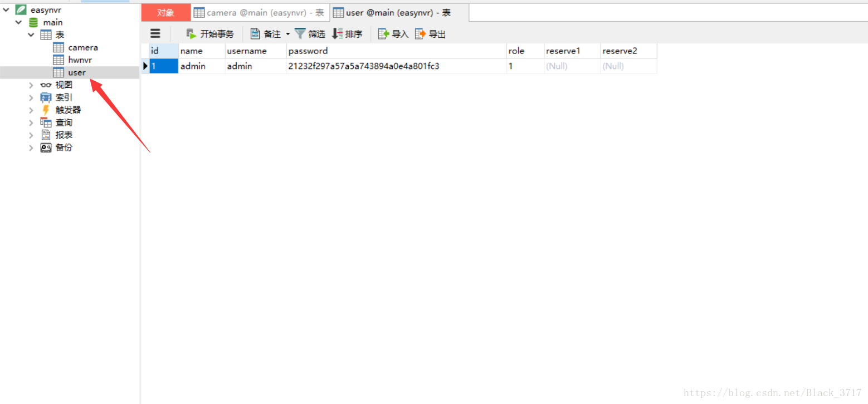Click the 查询 query icon
The width and height of the screenshot is (868, 404).
(x=46, y=122)
